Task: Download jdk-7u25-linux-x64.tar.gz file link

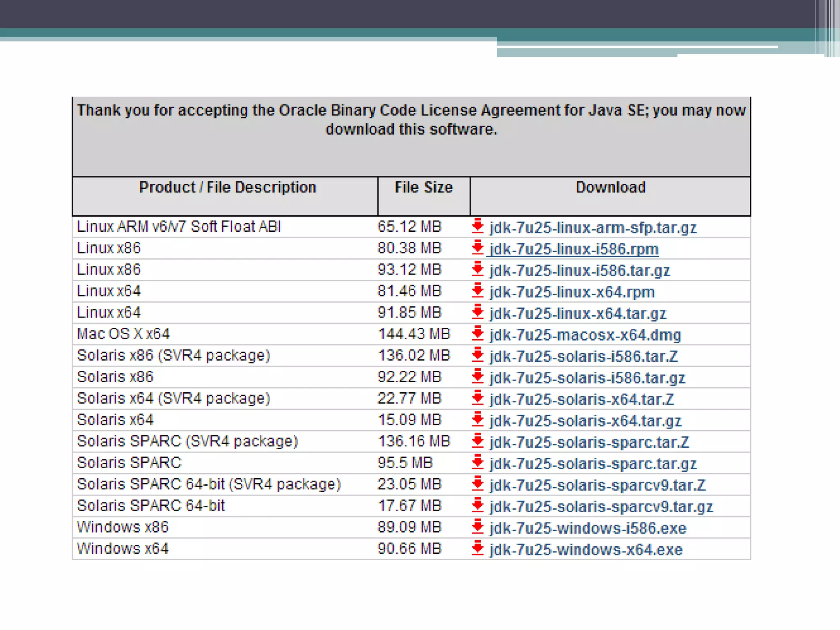Action: pyautogui.click(x=577, y=314)
